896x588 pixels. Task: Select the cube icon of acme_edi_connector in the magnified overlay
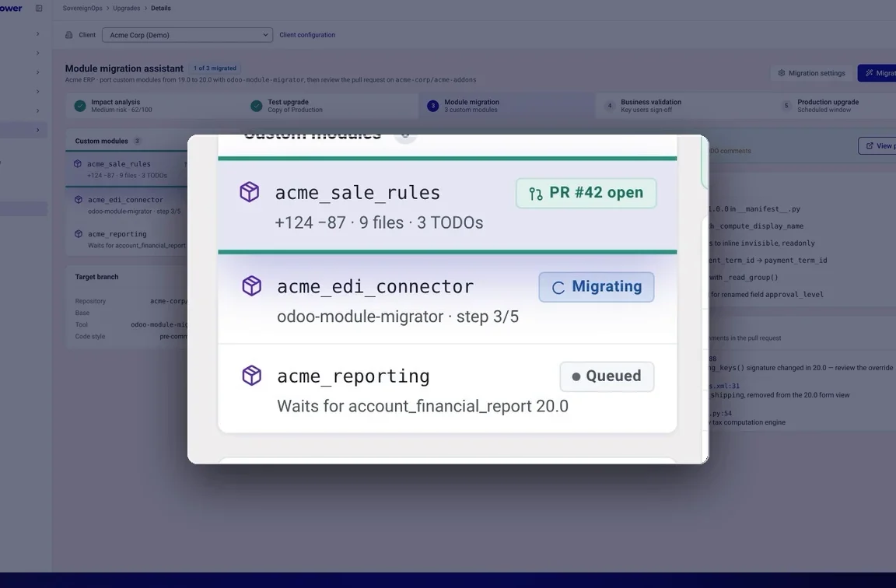point(251,285)
